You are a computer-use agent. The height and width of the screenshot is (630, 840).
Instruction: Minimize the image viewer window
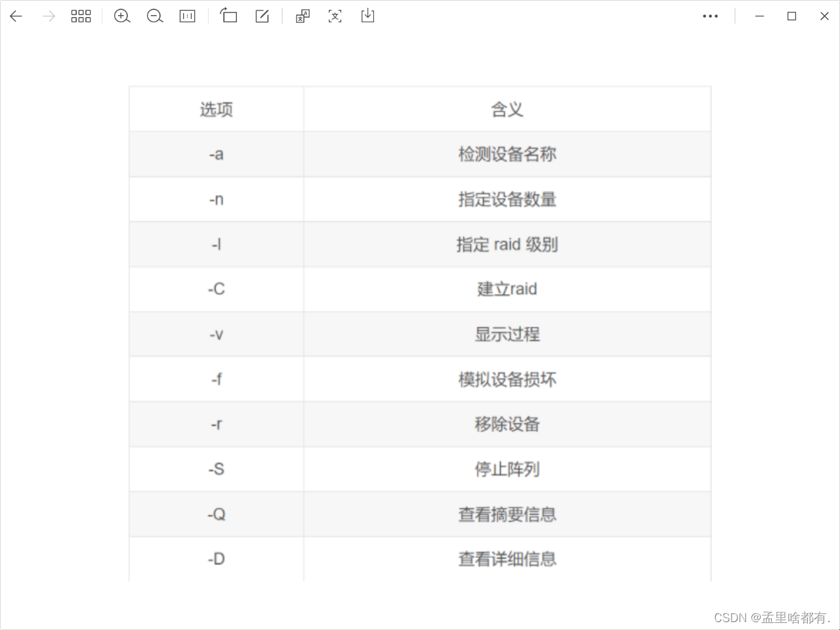(x=759, y=16)
